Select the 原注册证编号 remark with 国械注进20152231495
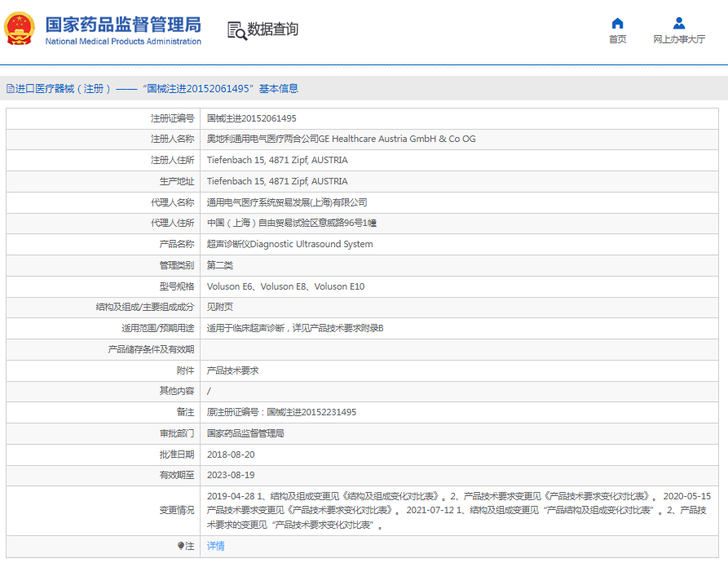 pos(281,412)
